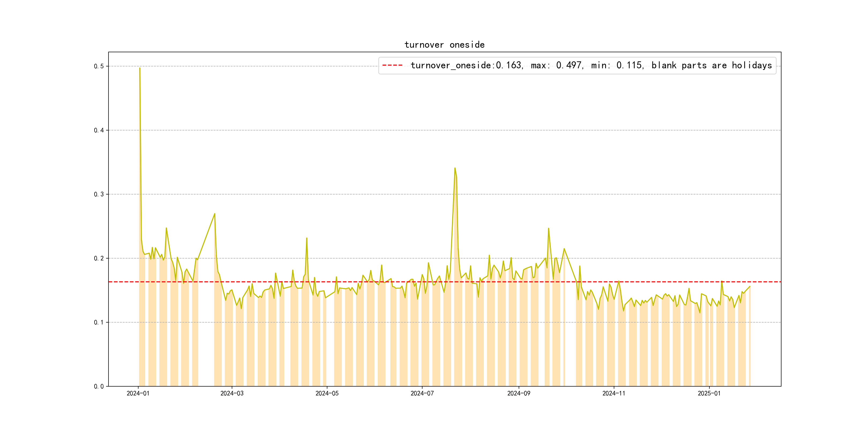Click the 0.2 y-axis tick label
Image resolution: width=868 pixels, height=434 pixels.
click(x=99, y=259)
